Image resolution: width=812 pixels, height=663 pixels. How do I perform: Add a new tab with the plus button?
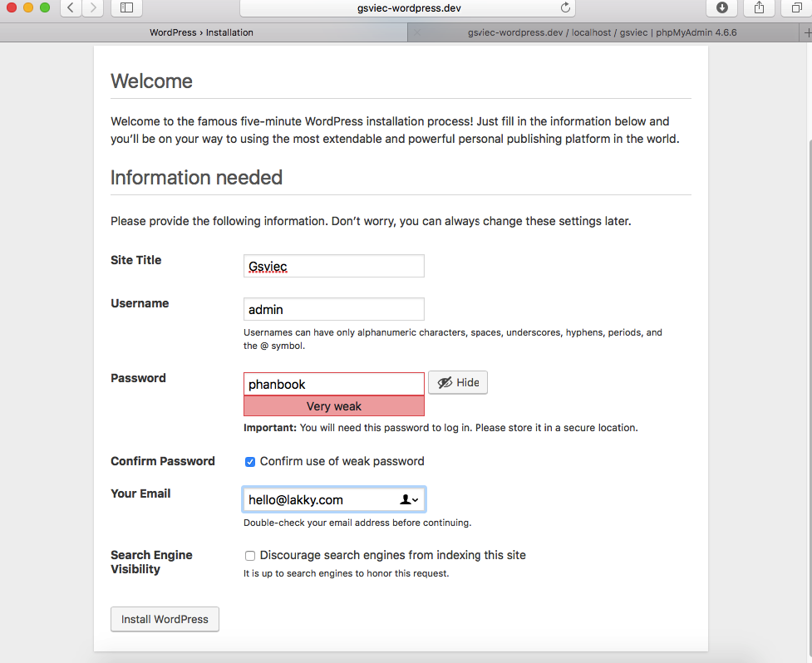pos(807,32)
